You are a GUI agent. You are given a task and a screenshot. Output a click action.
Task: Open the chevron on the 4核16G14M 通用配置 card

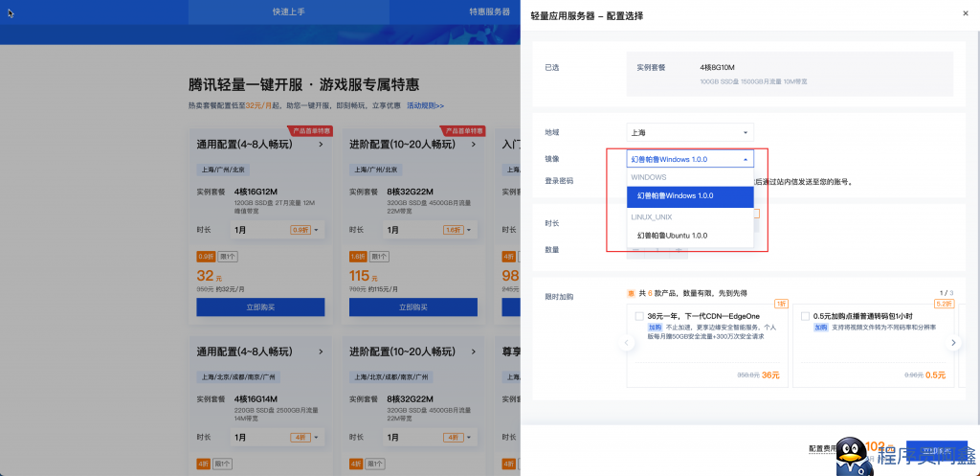click(321, 351)
